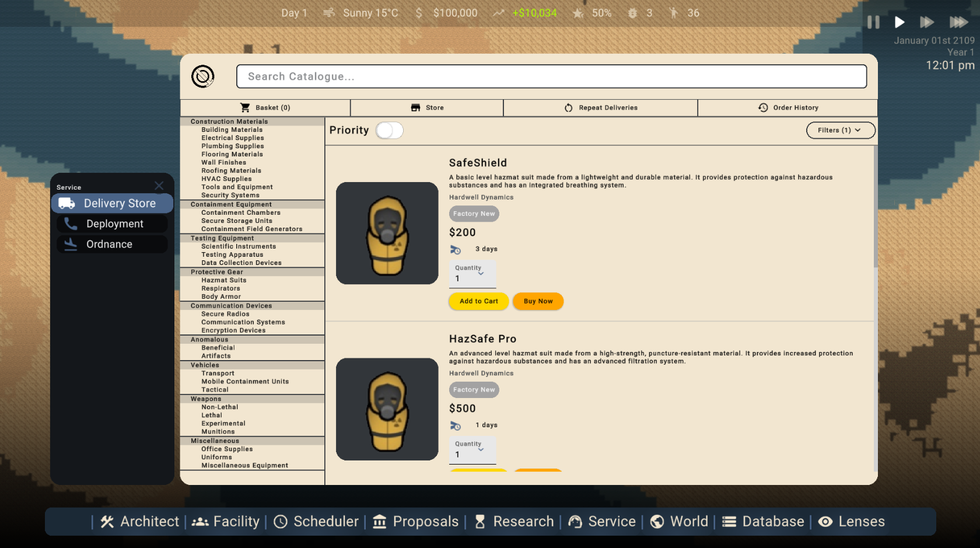Click the Scheduler clock icon

point(281,522)
